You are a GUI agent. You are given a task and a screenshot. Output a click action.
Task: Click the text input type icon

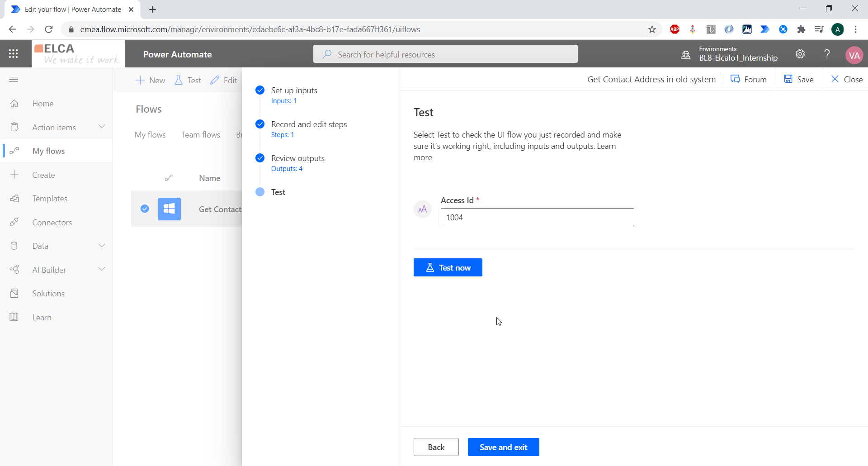[423, 209]
